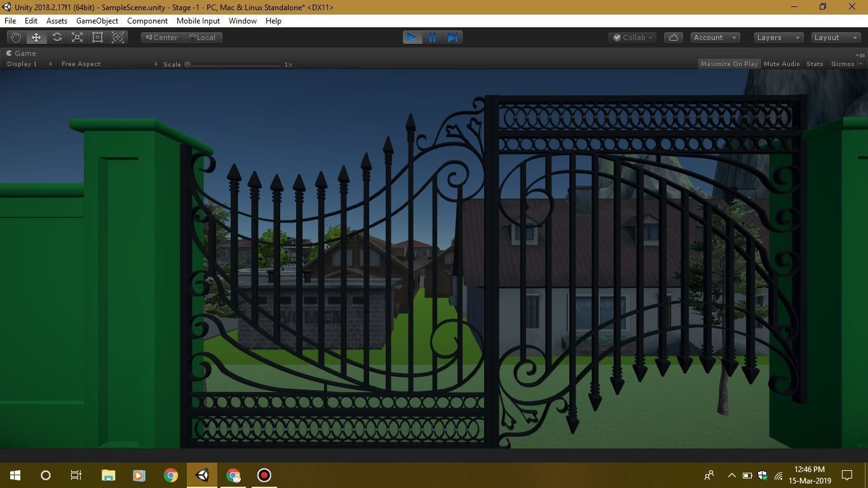
Task: Open the Help menu
Action: (x=273, y=21)
